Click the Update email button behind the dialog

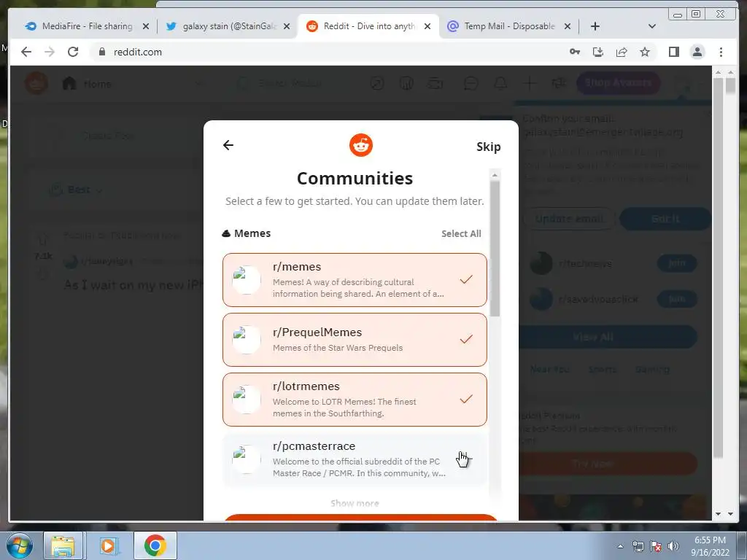click(x=569, y=219)
